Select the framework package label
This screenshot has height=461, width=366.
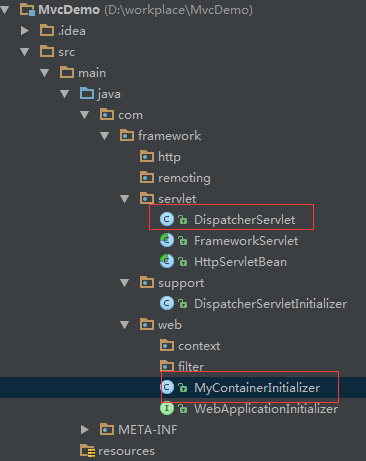click(170, 136)
